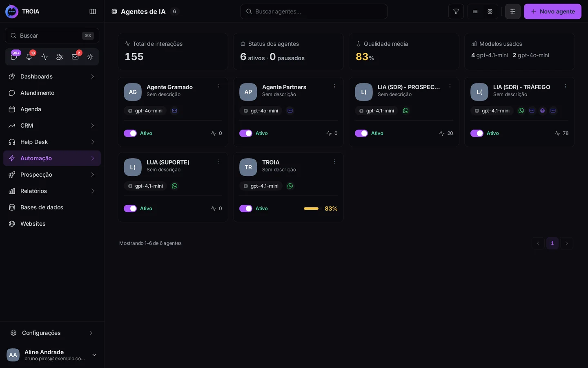Collapse the sidebar panel icon
This screenshot has height=368, width=588.
tap(93, 11)
